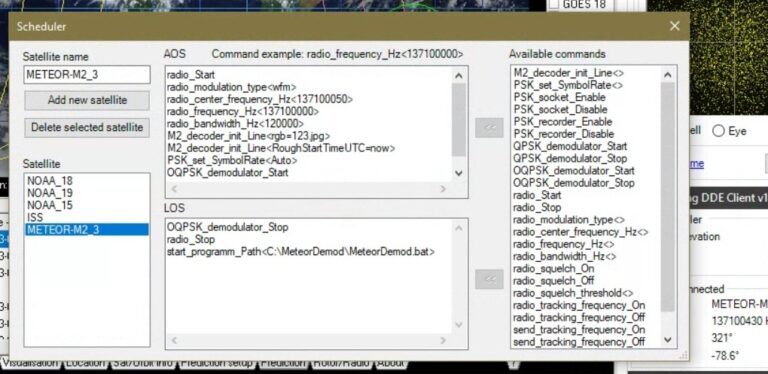Screen dimensions: 768x374
Task: Select radio_Stop in LOS list
Action: [191, 239]
